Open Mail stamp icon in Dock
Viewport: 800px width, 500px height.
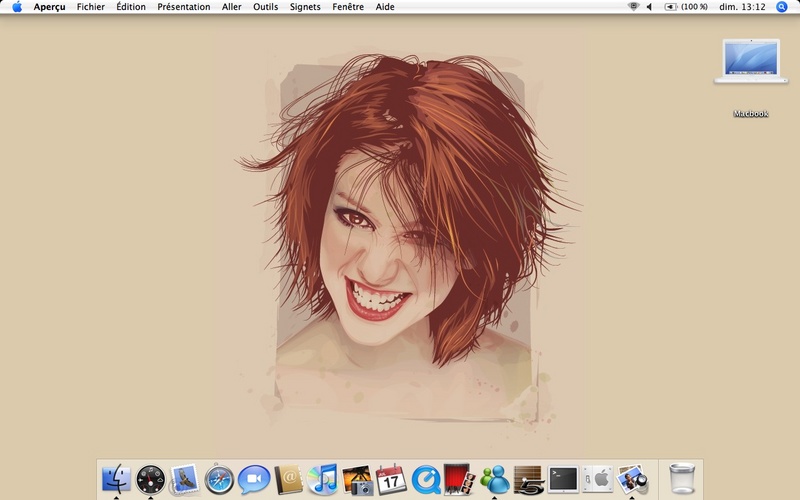click(x=184, y=480)
